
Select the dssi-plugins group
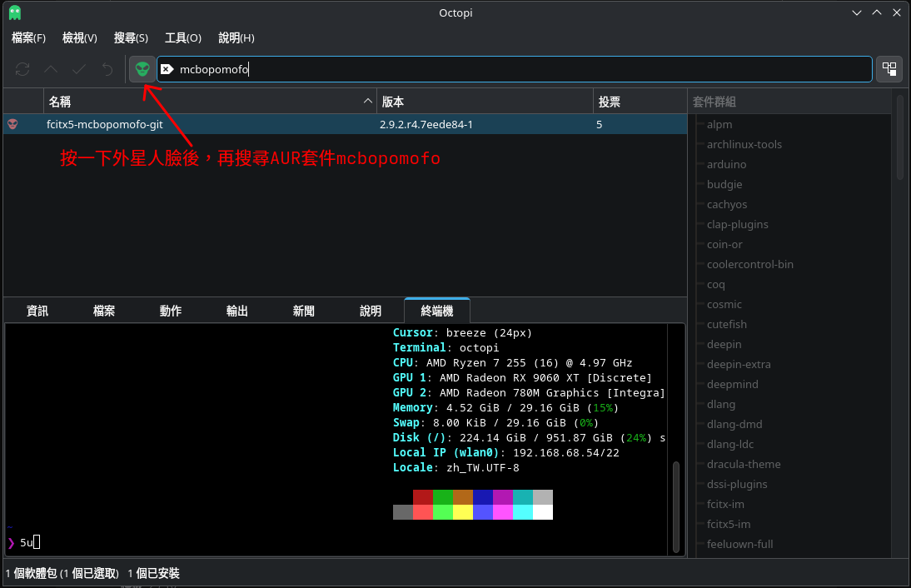point(737,484)
